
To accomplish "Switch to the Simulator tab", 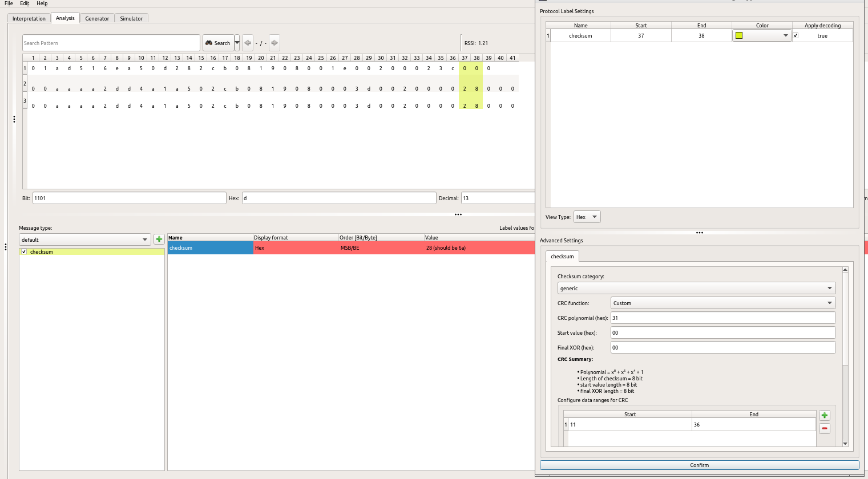I will click(131, 18).
